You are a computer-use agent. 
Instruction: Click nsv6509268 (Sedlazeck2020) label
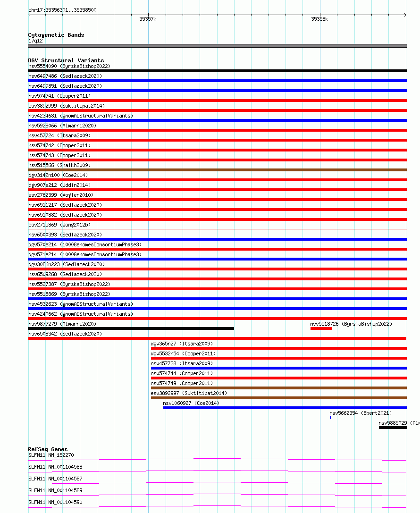(x=65, y=274)
